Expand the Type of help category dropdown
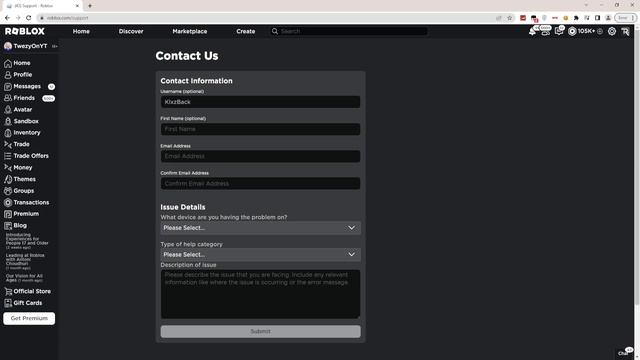 [260, 255]
